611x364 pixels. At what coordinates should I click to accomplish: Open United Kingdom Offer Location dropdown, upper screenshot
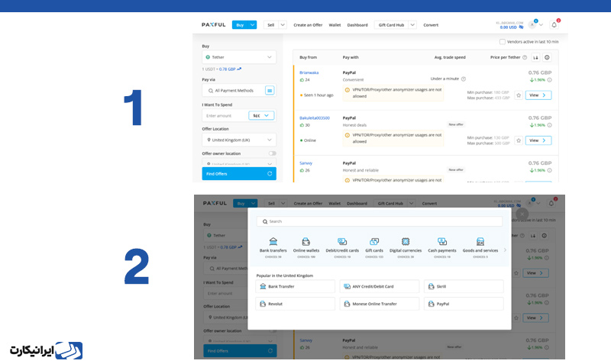(239, 140)
